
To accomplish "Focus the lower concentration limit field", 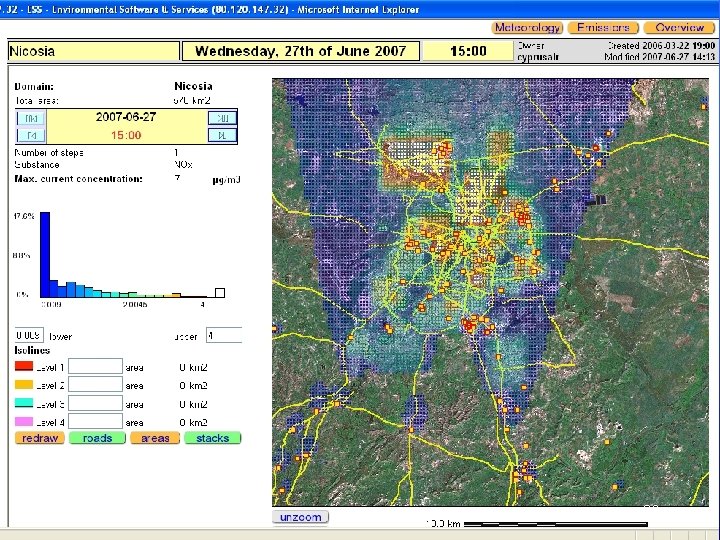I will click(29, 335).
